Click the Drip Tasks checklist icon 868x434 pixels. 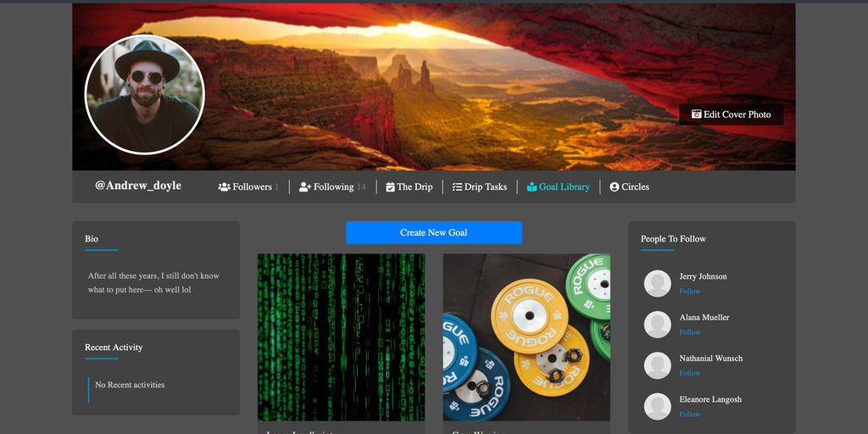457,186
